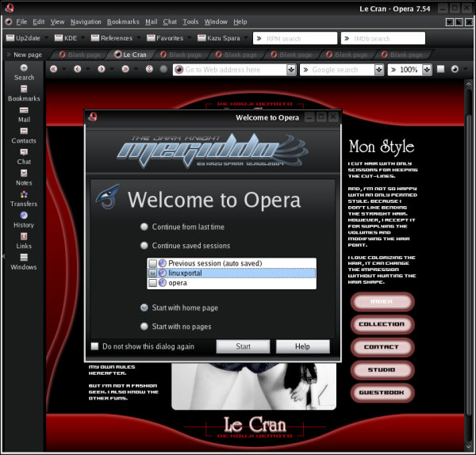Open the Chat panel in sidebar

tap(24, 156)
